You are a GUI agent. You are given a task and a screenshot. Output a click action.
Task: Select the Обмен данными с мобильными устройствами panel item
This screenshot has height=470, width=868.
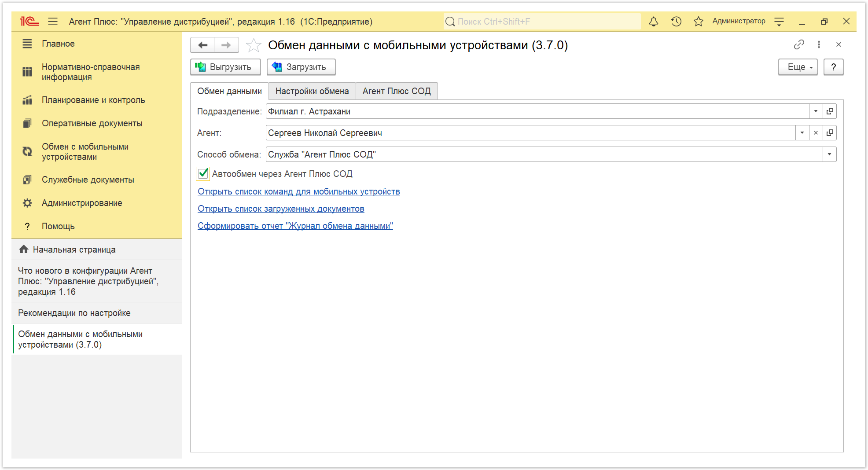97,339
